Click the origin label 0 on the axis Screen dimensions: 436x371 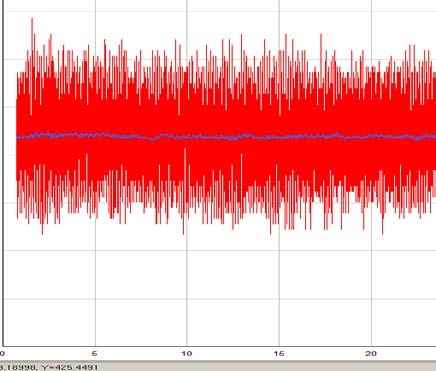pos(2,354)
